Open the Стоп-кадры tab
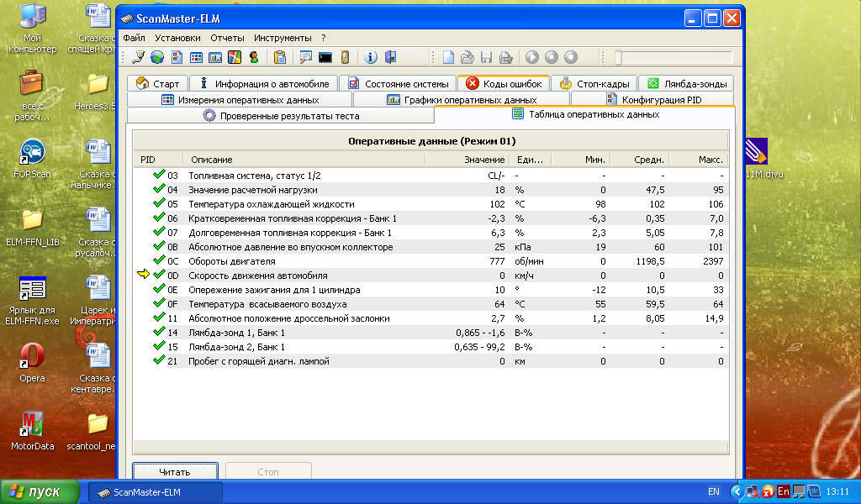 click(594, 83)
